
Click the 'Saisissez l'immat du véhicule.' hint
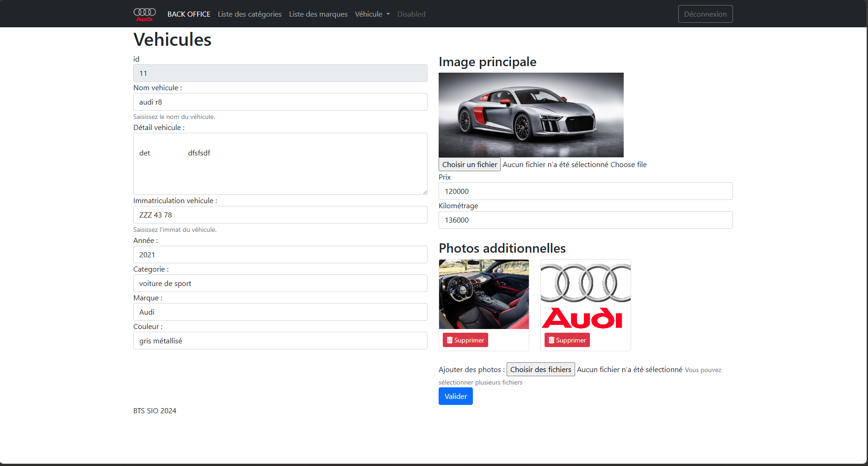[x=175, y=230]
